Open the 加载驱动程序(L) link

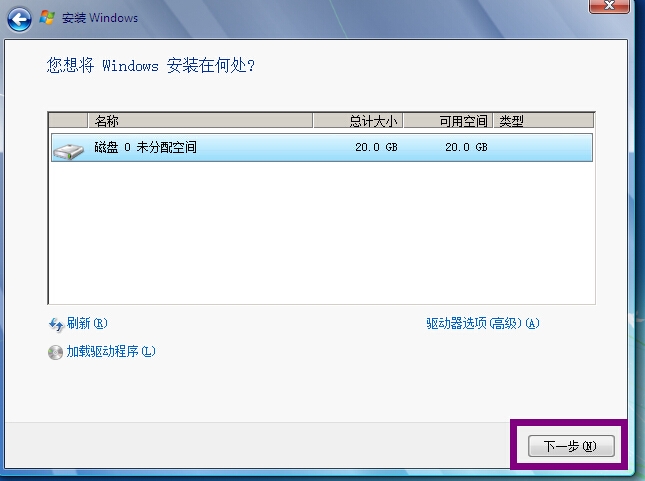pos(111,351)
